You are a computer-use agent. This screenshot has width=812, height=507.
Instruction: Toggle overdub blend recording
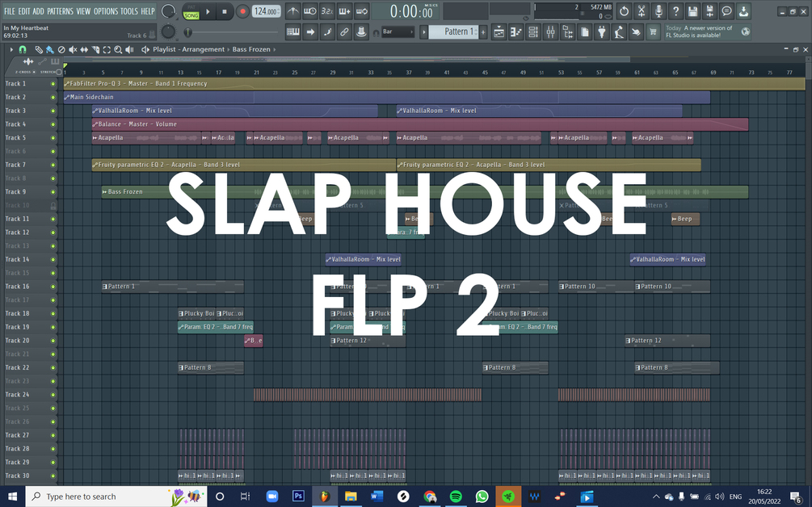[x=344, y=10]
